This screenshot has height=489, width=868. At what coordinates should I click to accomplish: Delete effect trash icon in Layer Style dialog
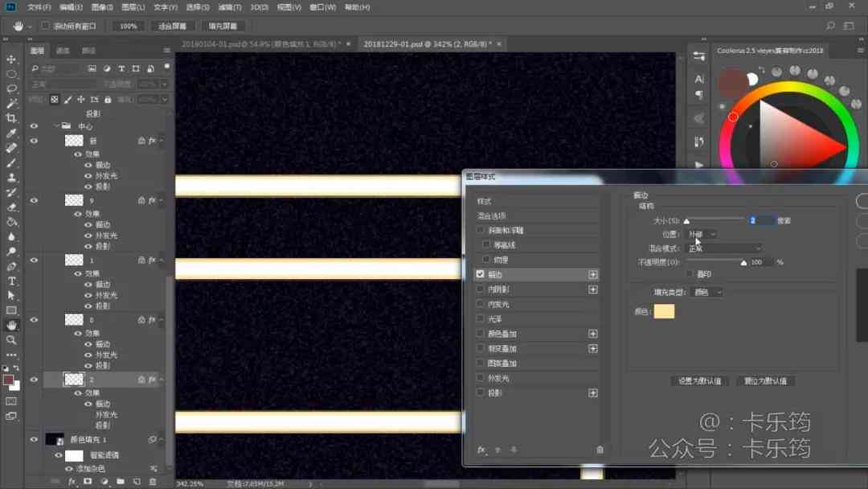600,450
